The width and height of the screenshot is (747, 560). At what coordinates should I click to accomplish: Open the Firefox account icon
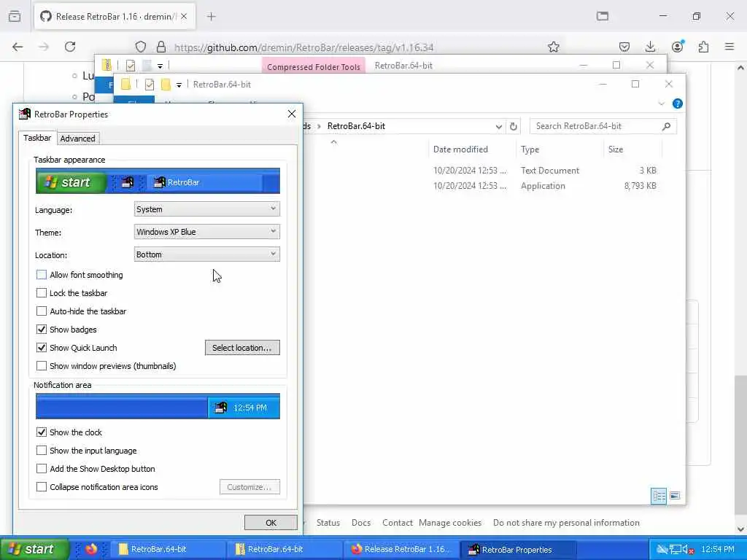click(677, 47)
